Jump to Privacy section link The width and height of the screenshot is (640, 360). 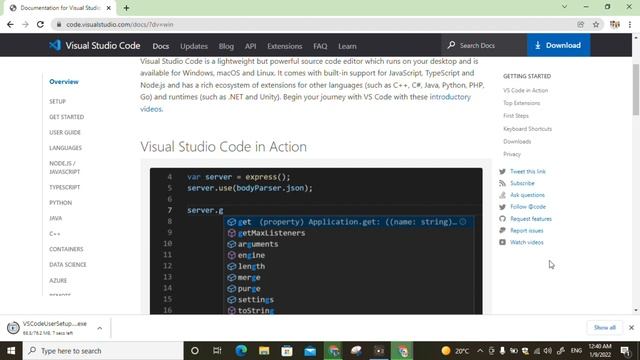tap(512, 154)
